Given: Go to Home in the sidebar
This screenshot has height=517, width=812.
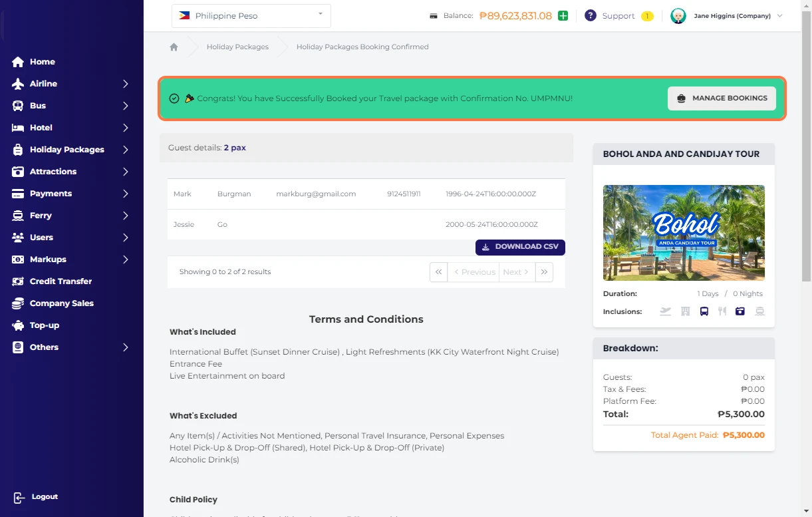Looking at the screenshot, I should (x=42, y=62).
